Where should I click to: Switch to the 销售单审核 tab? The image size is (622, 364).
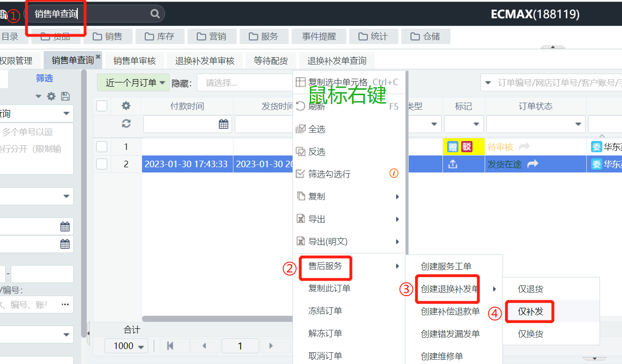(x=135, y=60)
